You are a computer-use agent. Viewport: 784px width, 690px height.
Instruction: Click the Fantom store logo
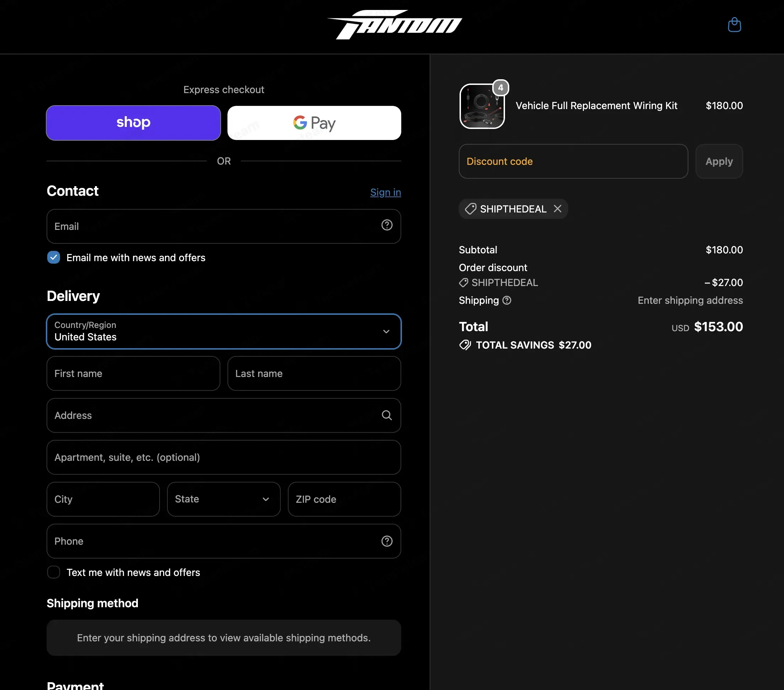[395, 25]
